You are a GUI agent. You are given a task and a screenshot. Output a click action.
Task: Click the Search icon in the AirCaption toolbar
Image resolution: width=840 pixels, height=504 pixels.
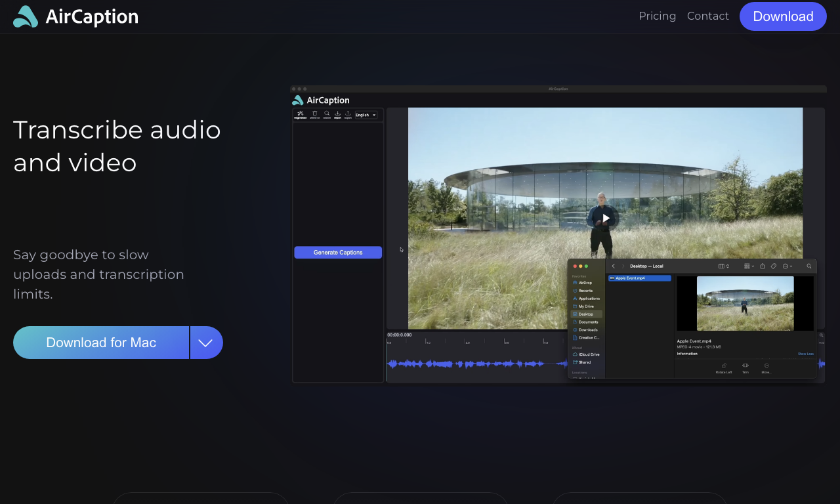[327, 115]
